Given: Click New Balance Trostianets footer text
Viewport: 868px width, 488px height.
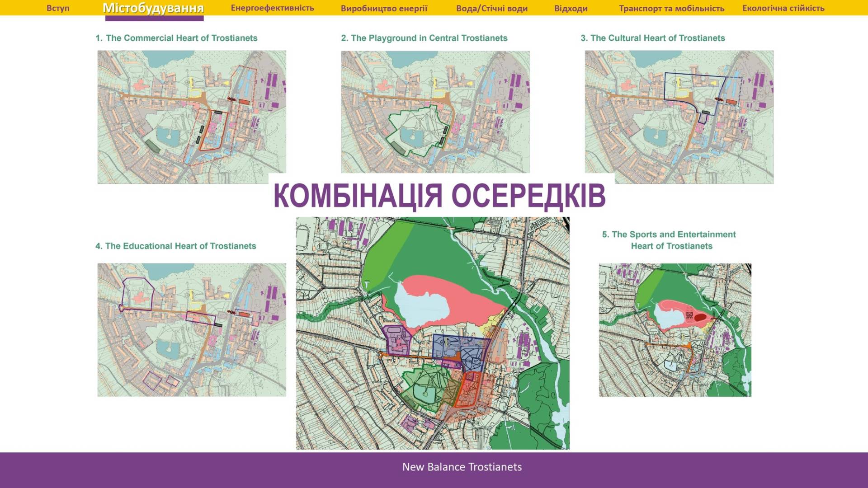Looking at the screenshot, I should coord(462,467).
